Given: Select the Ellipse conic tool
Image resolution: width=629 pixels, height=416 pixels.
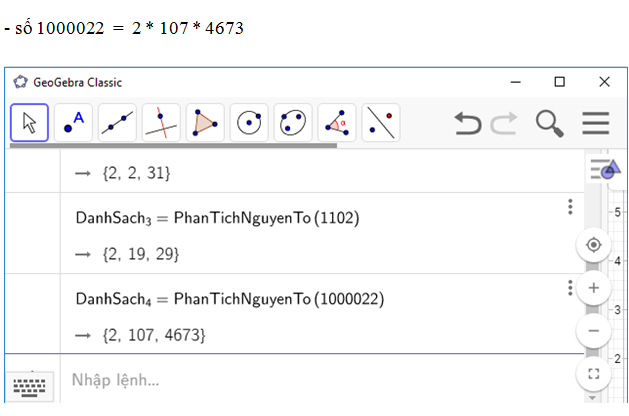Looking at the screenshot, I should (293, 123).
